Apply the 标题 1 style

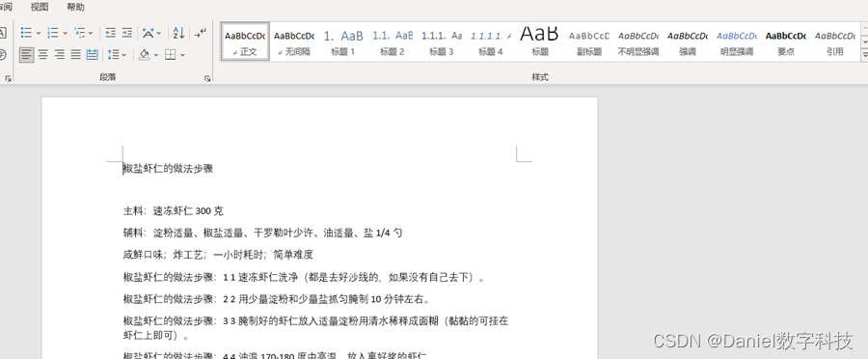click(342, 41)
